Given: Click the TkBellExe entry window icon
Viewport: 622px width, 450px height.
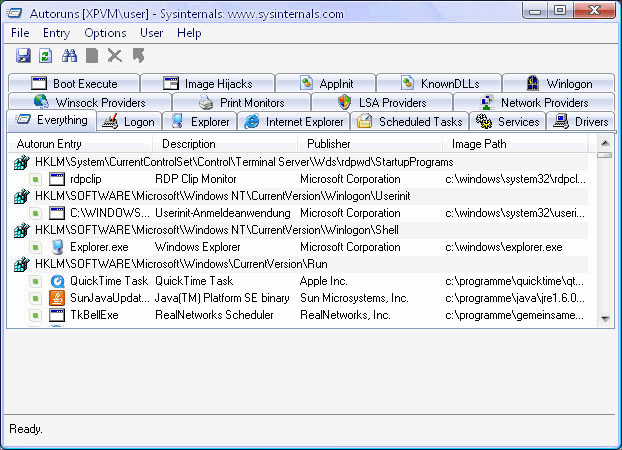Looking at the screenshot, I should [x=57, y=315].
